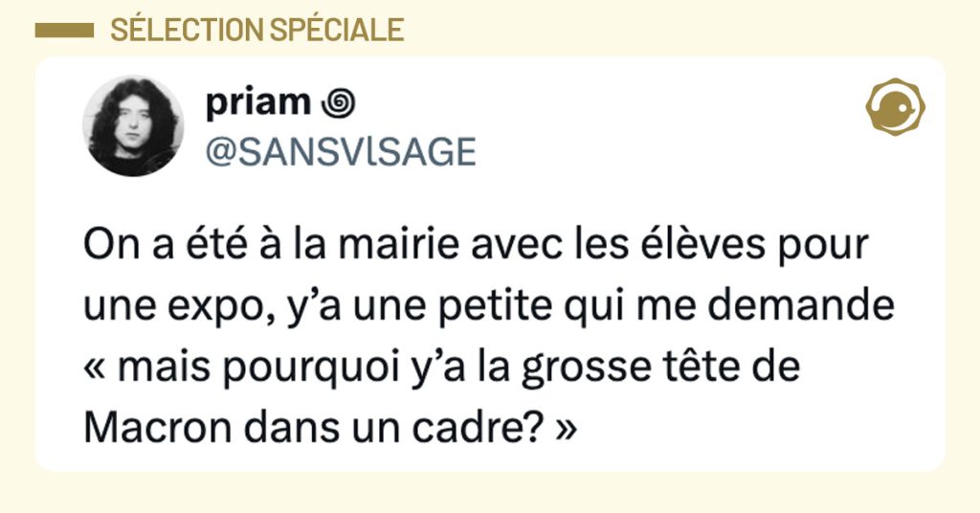Select the SÉLECTION SPÉCIALE header label
Screen dimensions: 980x513
tap(256, 30)
